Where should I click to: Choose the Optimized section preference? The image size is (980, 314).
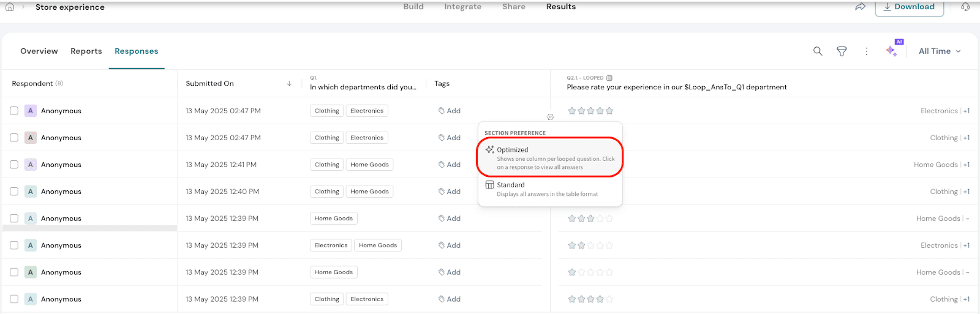(549, 158)
